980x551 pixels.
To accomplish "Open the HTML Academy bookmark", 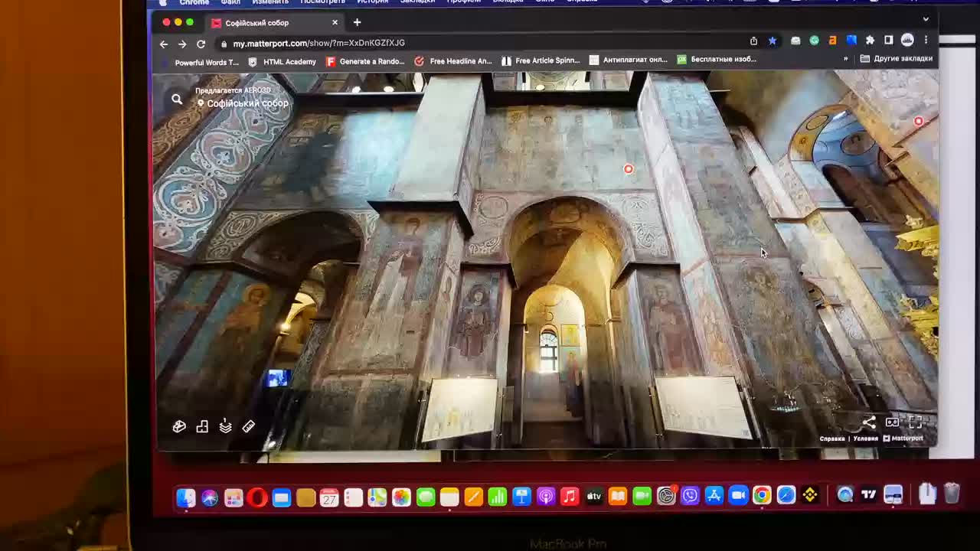I will [282, 62].
